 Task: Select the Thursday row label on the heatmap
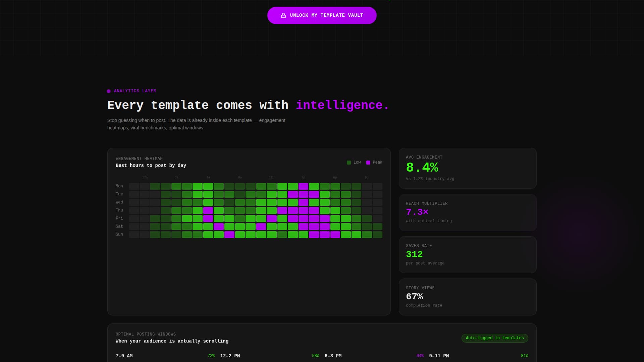pos(119,210)
